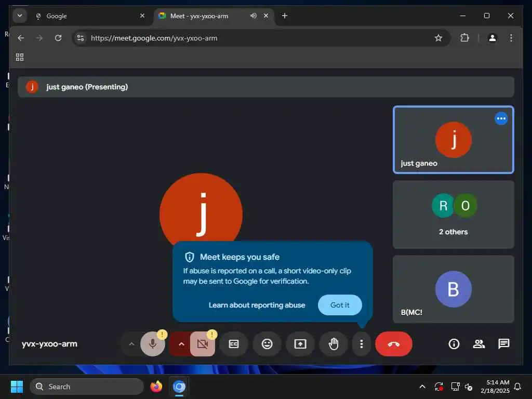Viewport: 532px width, 399px height.
Task: Bookmark this page with the star
Action: pos(438,38)
